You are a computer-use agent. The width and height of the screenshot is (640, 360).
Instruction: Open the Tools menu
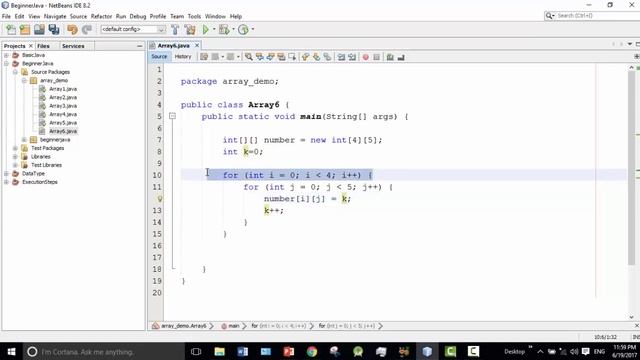click(194, 16)
